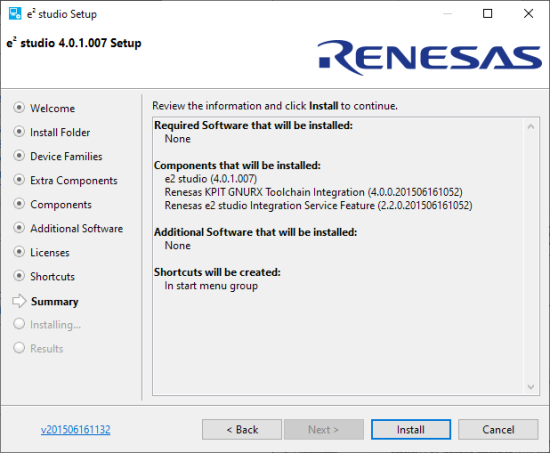Select the Additional Software step indicator
The height and width of the screenshot is (453, 550).
tap(19, 228)
